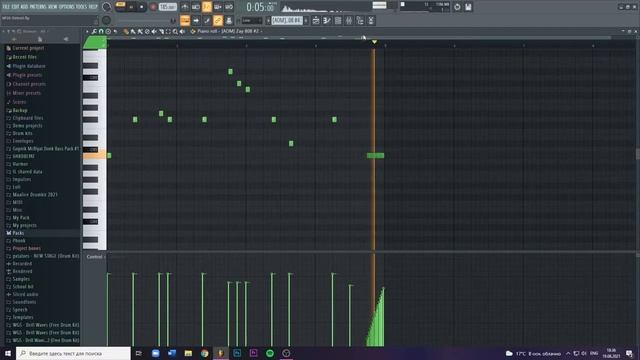Expand Templates folder in browser

tap(23, 317)
